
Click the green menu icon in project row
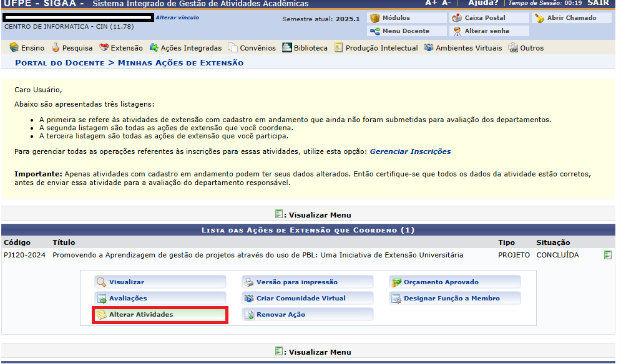click(x=607, y=255)
